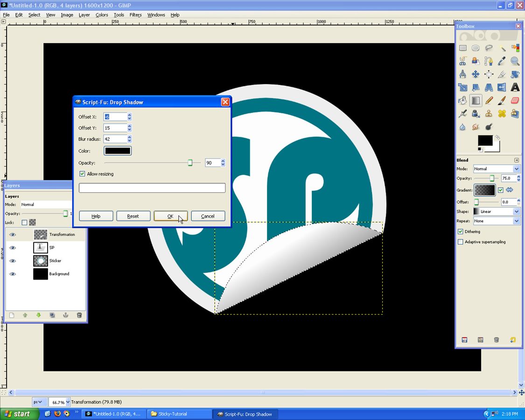This screenshot has width=525, height=420.
Task: Choose the Text tool letter A
Action: (x=515, y=87)
